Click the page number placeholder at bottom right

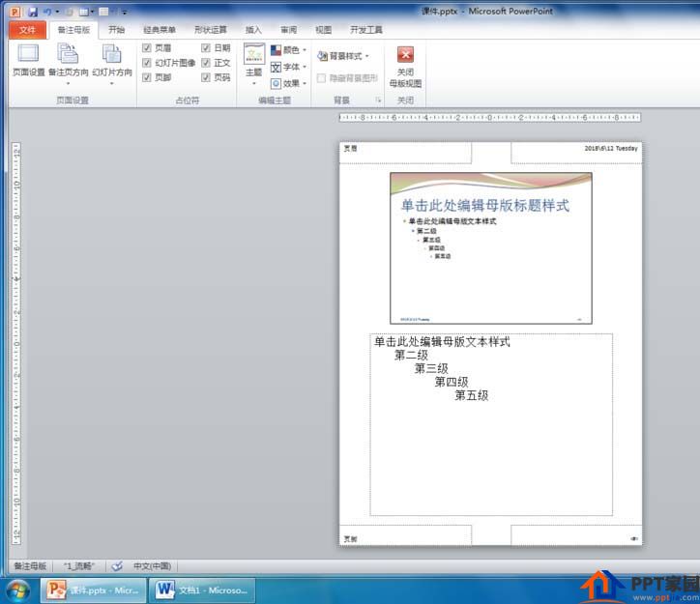coord(576,534)
